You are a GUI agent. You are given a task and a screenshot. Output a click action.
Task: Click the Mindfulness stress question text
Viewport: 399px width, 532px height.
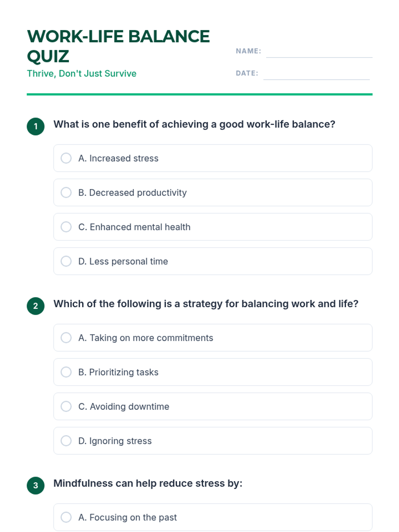pyautogui.click(x=148, y=483)
